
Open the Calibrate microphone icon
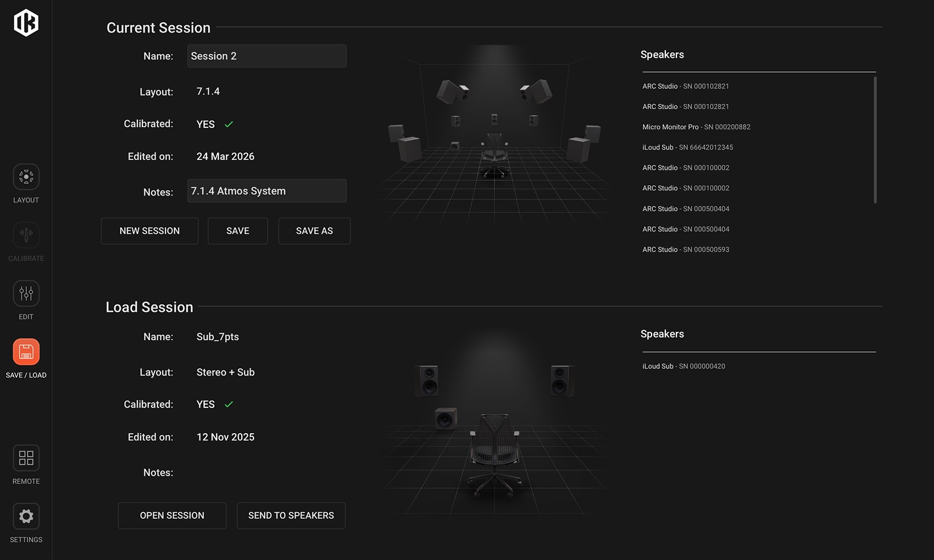point(26,235)
